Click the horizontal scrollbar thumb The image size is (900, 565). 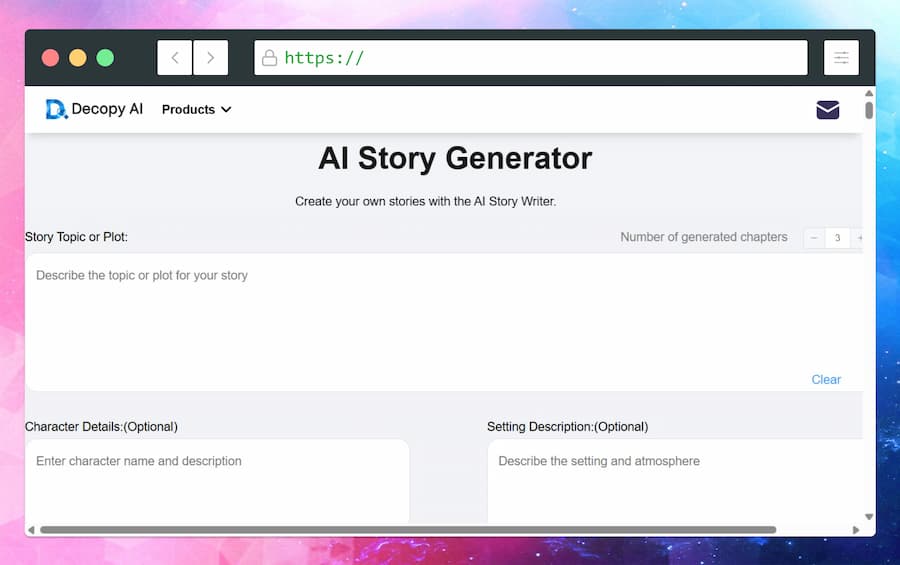408,530
